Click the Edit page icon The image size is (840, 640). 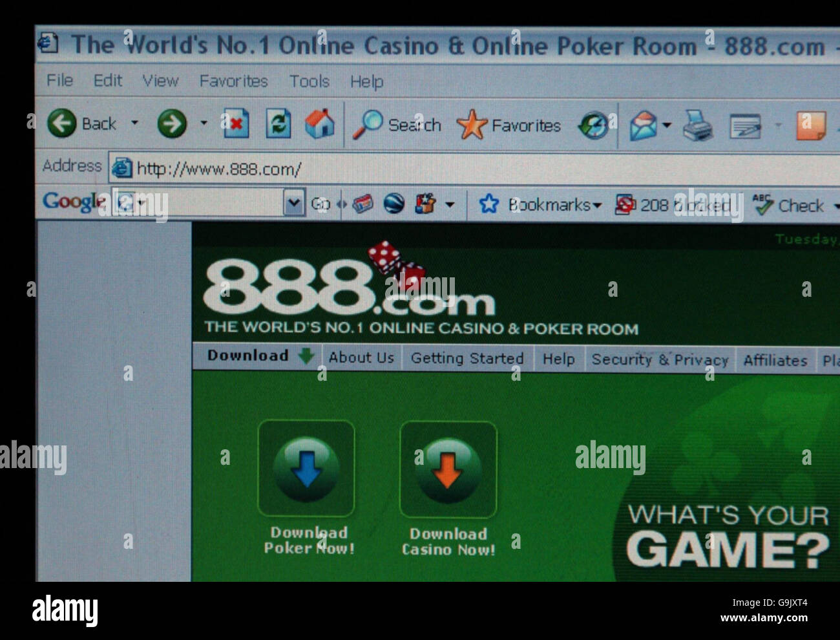pyautogui.click(x=745, y=127)
